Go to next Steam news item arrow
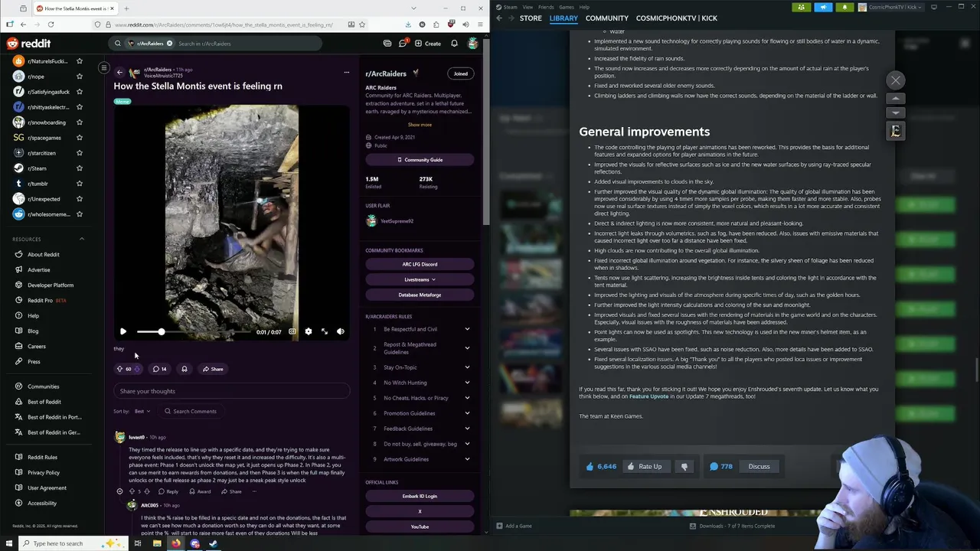Image resolution: width=980 pixels, height=551 pixels. tap(896, 112)
